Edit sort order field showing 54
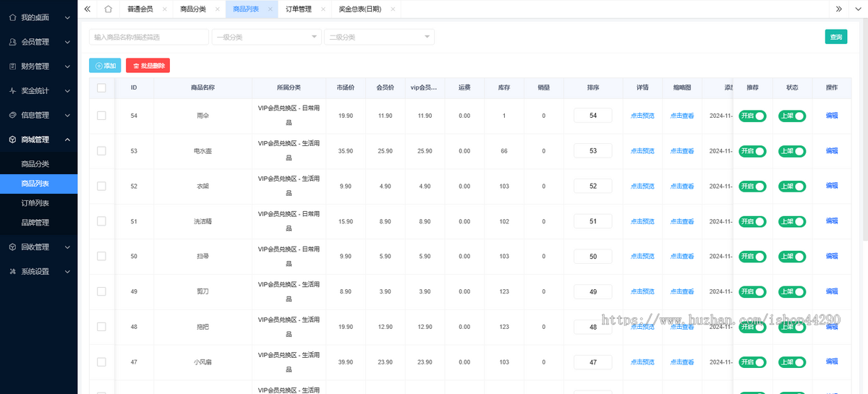This screenshot has height=394, width=868. point(592,116)
